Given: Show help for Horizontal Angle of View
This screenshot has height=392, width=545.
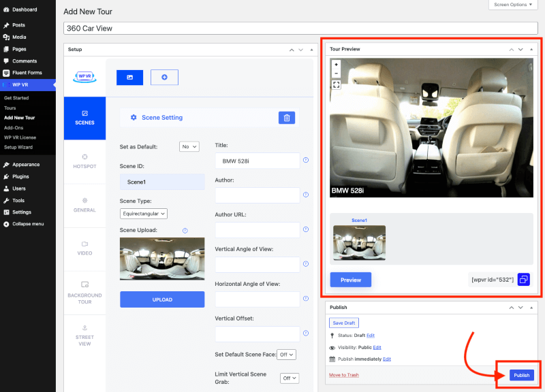Looking at the screenshot, I should 306,299.
